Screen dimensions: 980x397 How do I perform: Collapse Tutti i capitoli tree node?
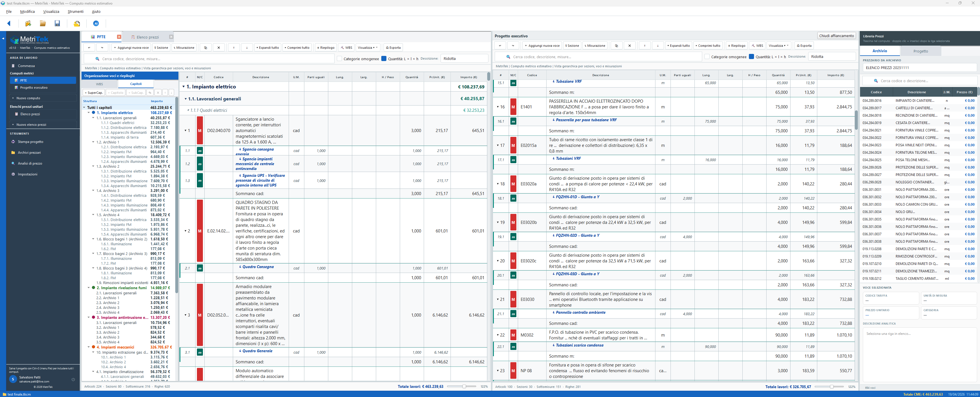pos(84,108)
